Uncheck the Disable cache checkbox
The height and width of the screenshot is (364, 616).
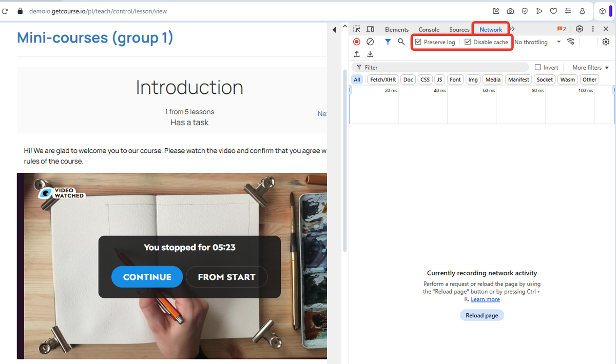click(x=468, y=42)
